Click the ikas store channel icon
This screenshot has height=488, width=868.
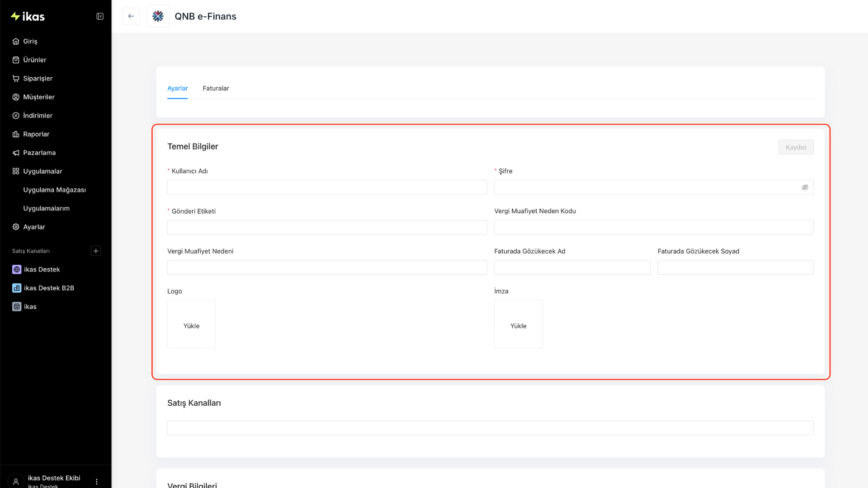17,306
